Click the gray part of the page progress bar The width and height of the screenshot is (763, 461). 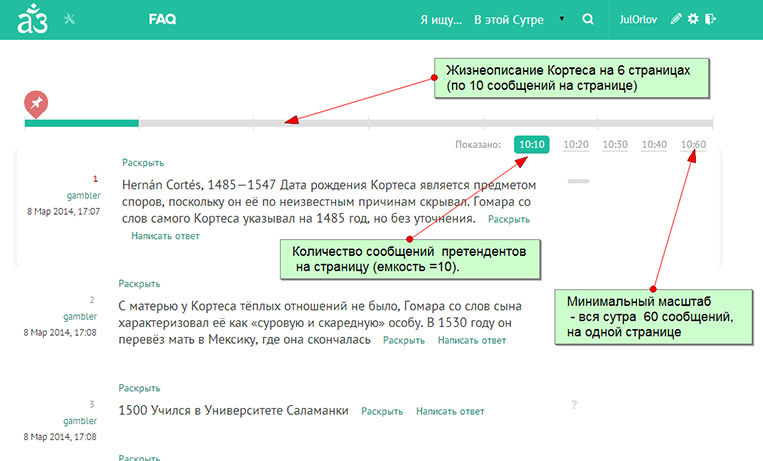[x=426, y=123]
